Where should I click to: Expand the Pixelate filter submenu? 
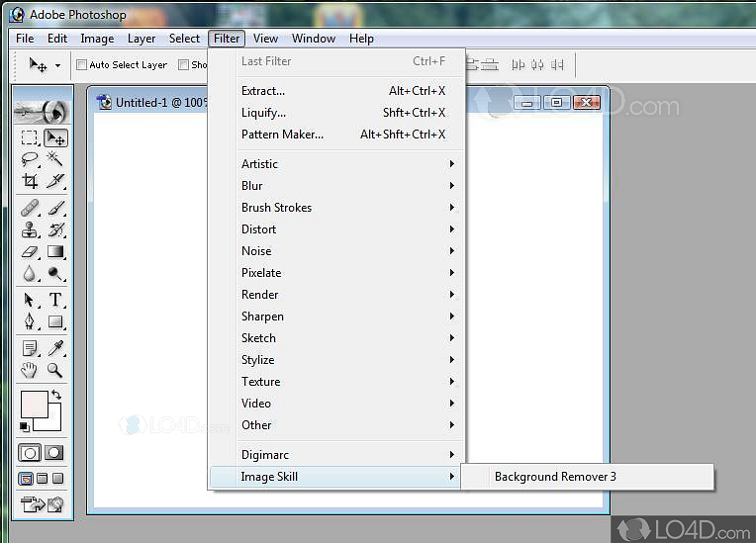point(336,273)
